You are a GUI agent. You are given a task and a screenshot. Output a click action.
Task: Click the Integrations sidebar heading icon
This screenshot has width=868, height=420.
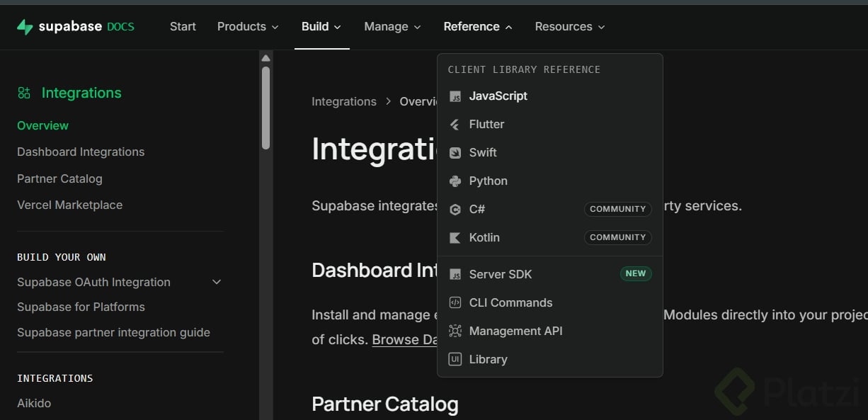click(x=24, y=93)
